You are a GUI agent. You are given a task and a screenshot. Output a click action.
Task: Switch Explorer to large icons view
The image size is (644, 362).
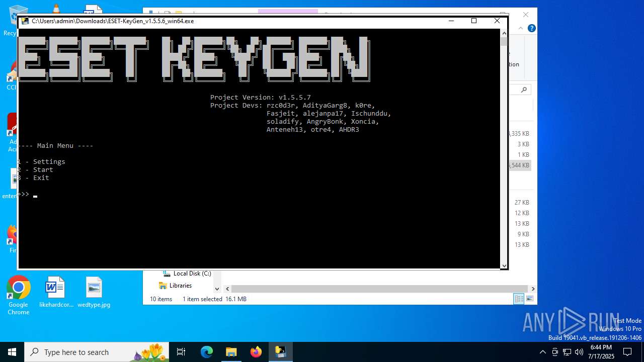pyautogui.click(x=529, y=299)
